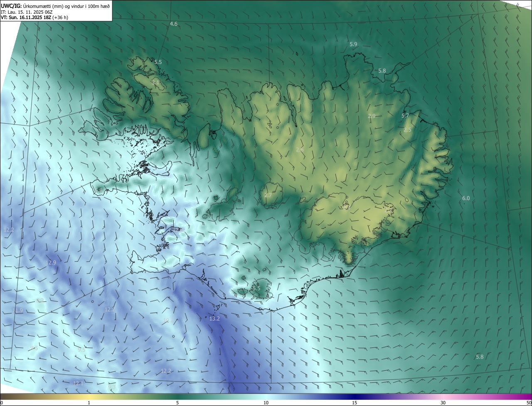Click the 2.5 value below the 5.7 label
Image resolution: width=532 pixels, height=406 pixels.
(407, 130)
